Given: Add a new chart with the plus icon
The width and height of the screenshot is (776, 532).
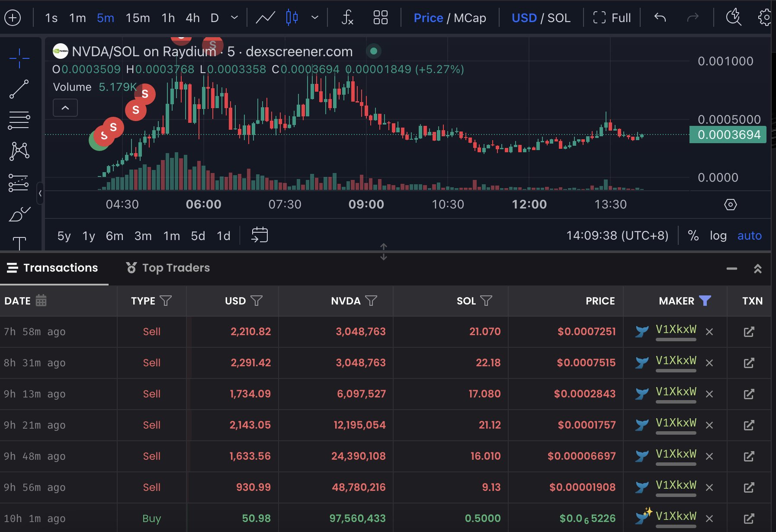Looking at the screenshot, I should point(13,18).
